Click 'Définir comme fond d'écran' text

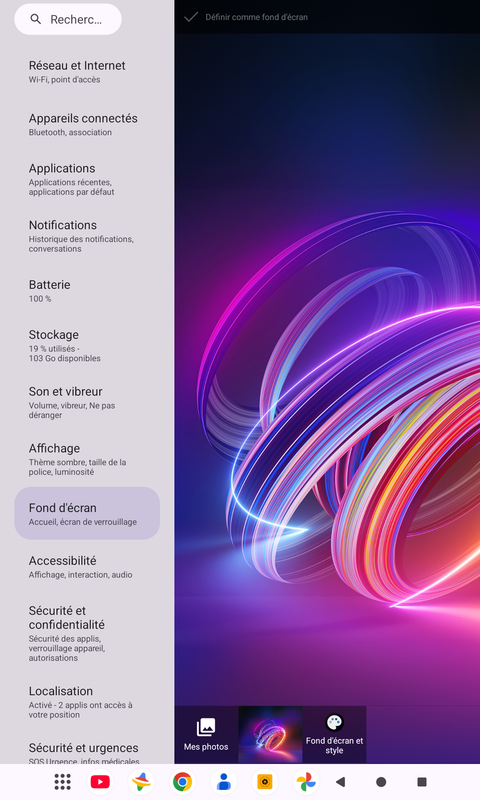tap(257, 17)
